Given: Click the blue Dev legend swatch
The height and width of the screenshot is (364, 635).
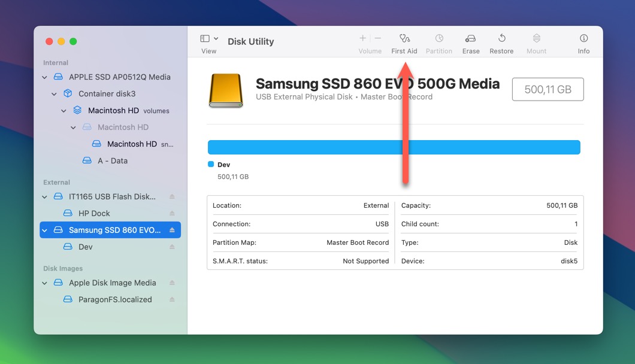Looking at the screenshot, I should [211, 164].
